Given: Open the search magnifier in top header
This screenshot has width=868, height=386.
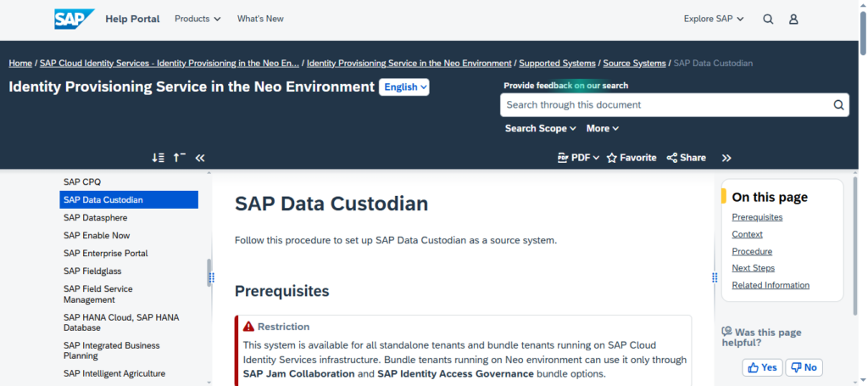Looking at the screenshot, I should point(768,19).
